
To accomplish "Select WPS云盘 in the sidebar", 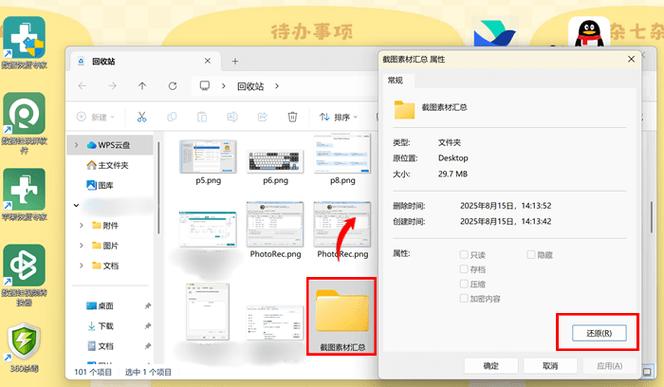I will coord(110,145).
